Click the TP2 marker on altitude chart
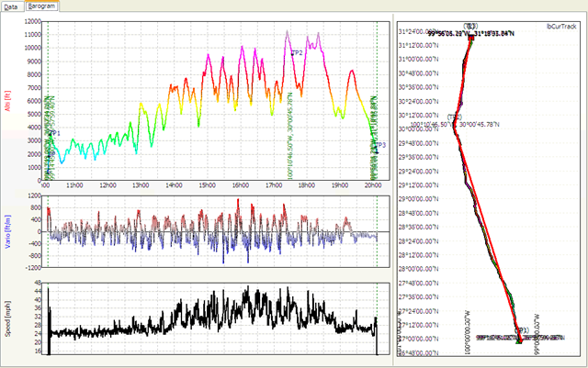 tap(296, 53)
